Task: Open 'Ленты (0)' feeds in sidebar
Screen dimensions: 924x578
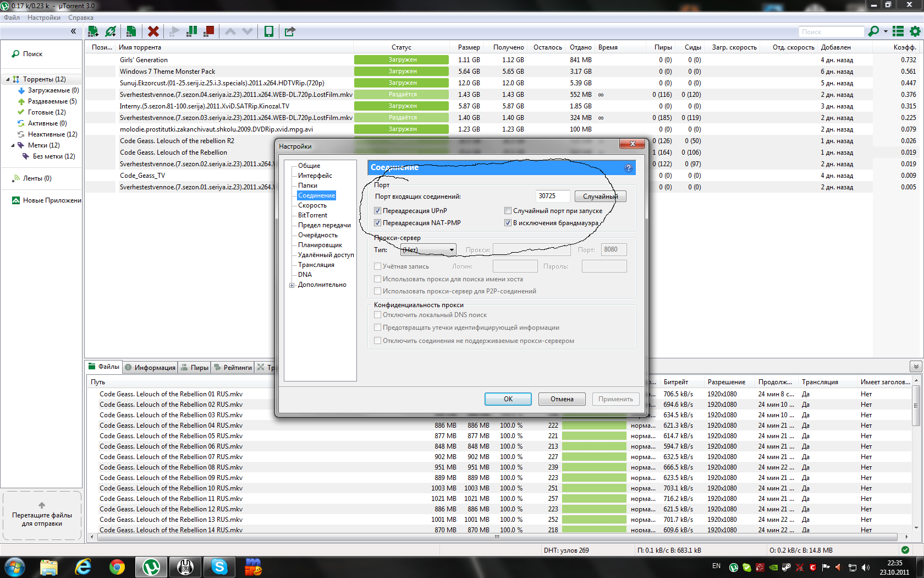Action: pyautogui.click(x=37, y=178)
